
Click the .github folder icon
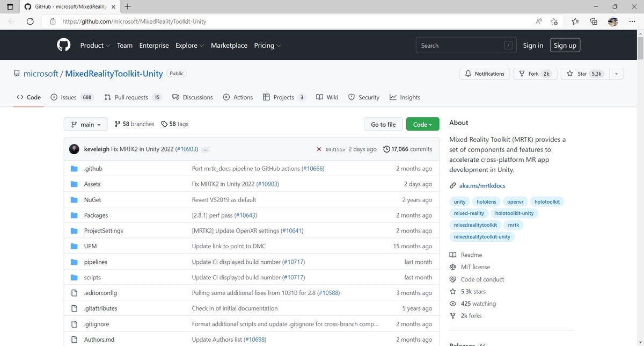75,168
